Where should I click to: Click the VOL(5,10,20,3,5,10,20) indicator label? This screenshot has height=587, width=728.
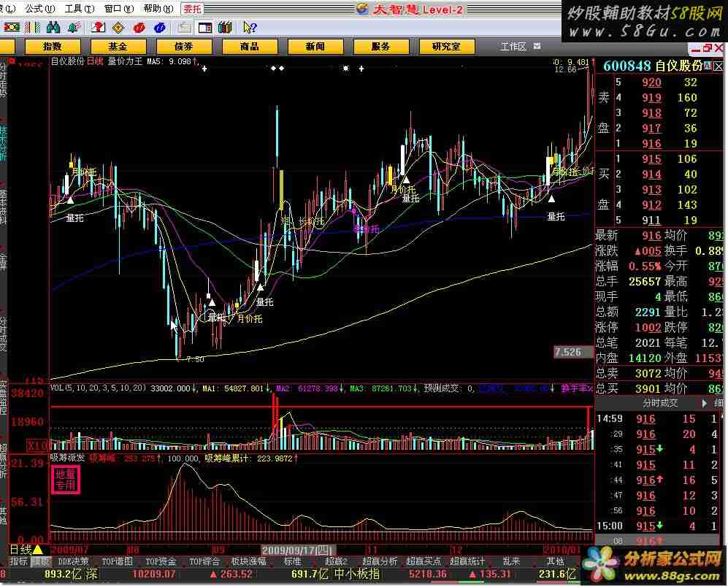coord(99,388)
